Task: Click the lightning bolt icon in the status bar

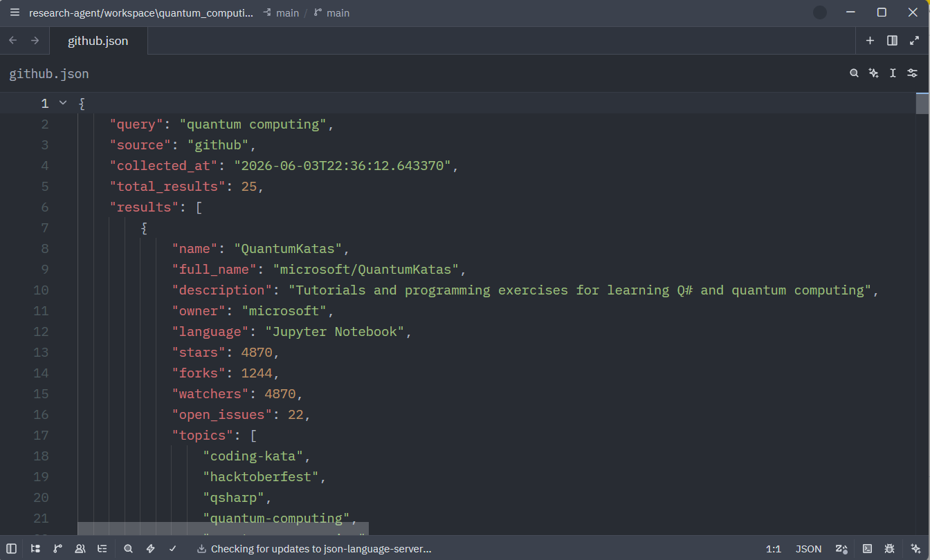Action: click(x=150, y=549)
